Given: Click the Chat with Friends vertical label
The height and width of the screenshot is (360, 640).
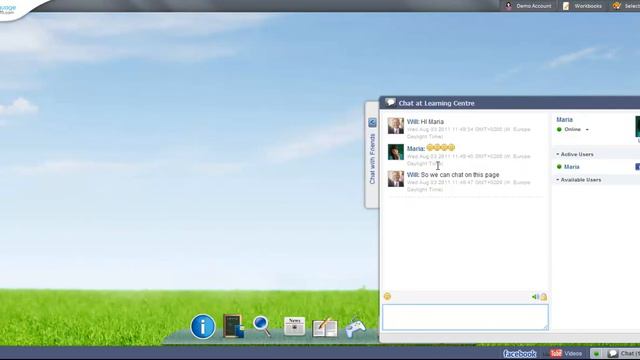Looking at the screenshot, I should point(372,159).
